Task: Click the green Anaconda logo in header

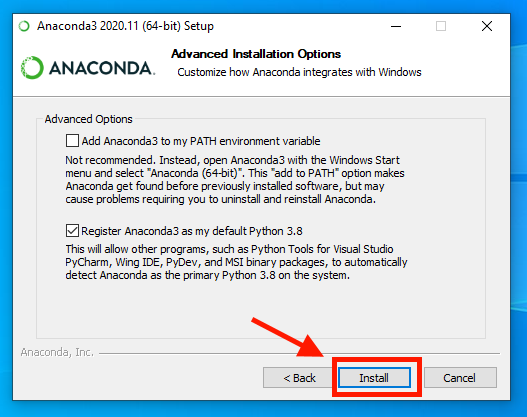Action: 32,68
